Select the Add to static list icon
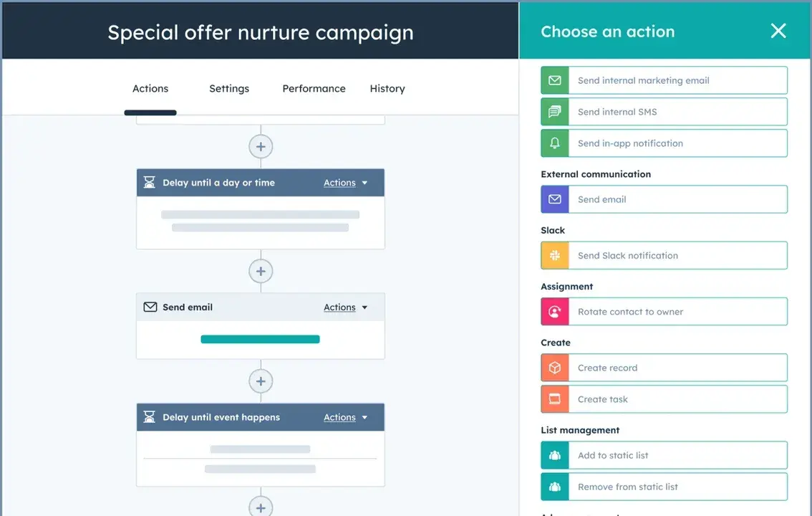Screen dimensions: 812x516 coord(554,455)
